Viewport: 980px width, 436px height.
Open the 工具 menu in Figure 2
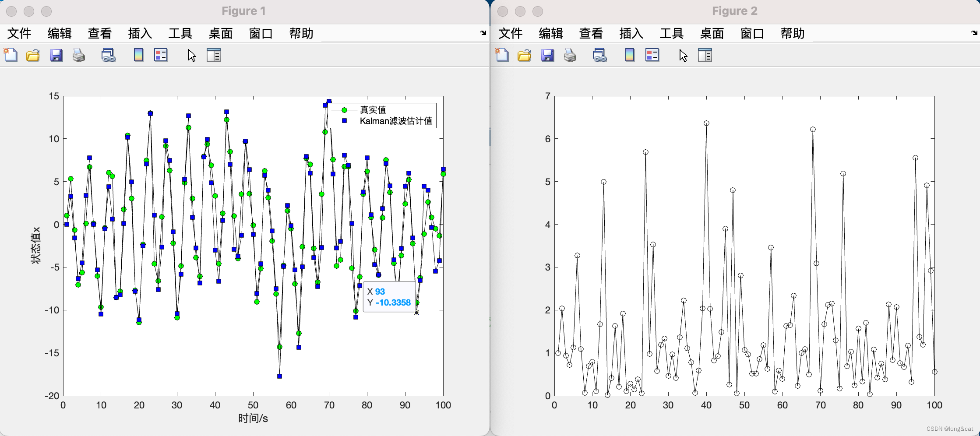[x=671, y=33]
